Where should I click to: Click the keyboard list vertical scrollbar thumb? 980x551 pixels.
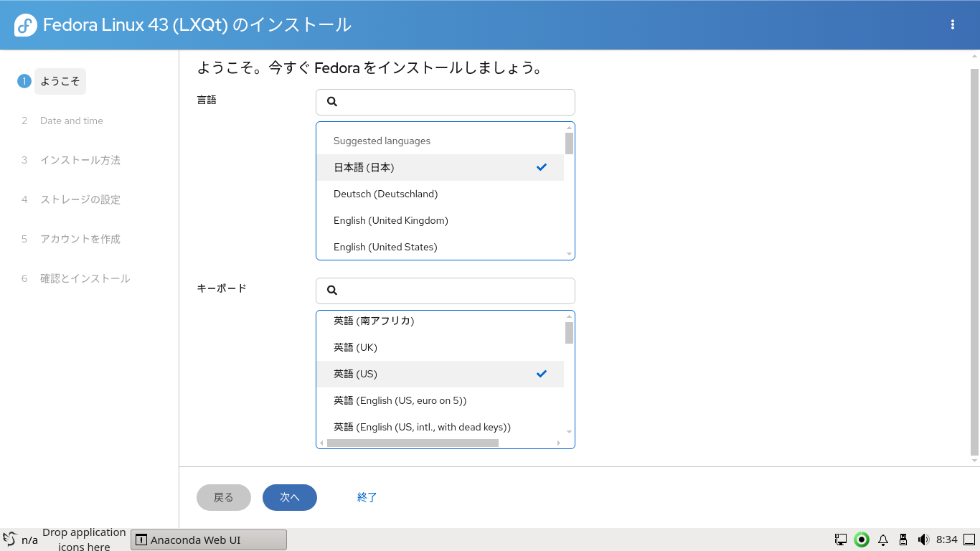click(569, 333)
